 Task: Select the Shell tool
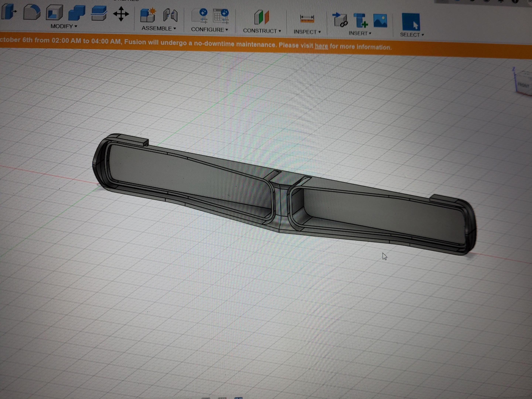[x=54, y=13]
